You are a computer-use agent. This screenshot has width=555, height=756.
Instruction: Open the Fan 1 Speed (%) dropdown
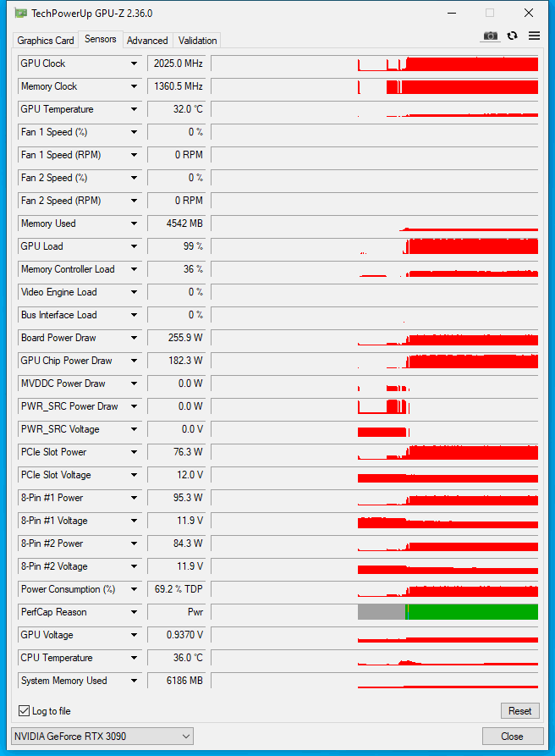point(134,132)
